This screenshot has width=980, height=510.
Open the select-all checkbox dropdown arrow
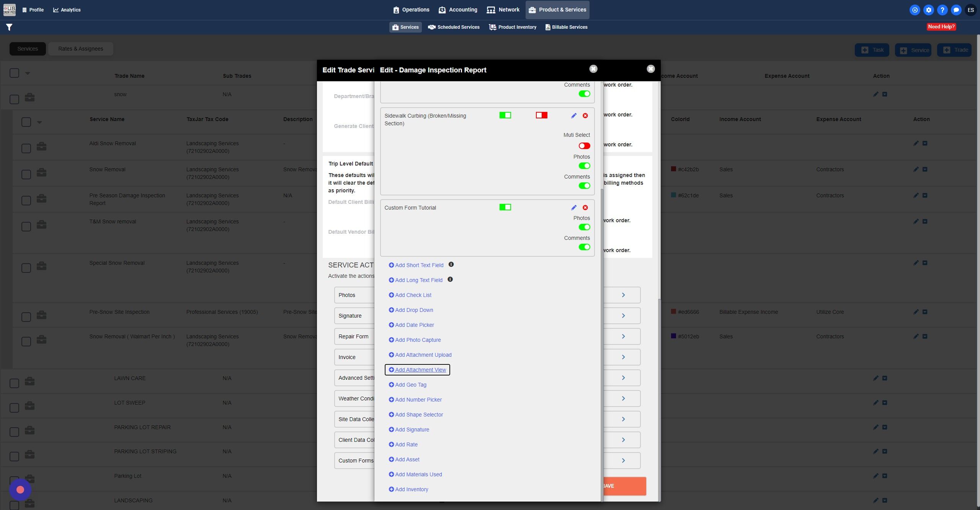coord(28,73)
